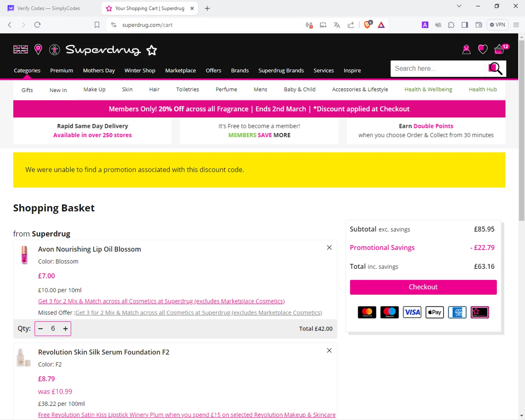Increase Avon Lip Oil quantity with plus

65,329
